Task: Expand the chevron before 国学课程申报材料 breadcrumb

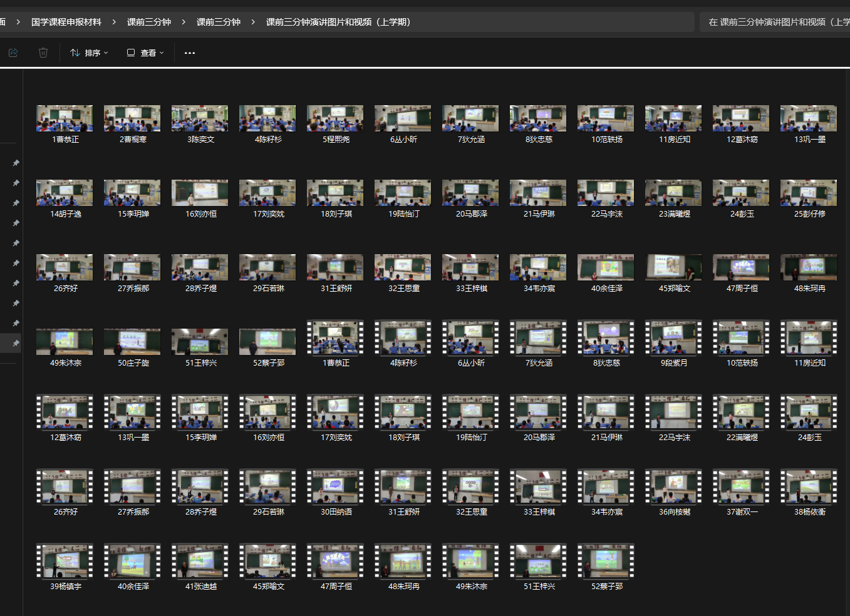Action: pos(18,22)
